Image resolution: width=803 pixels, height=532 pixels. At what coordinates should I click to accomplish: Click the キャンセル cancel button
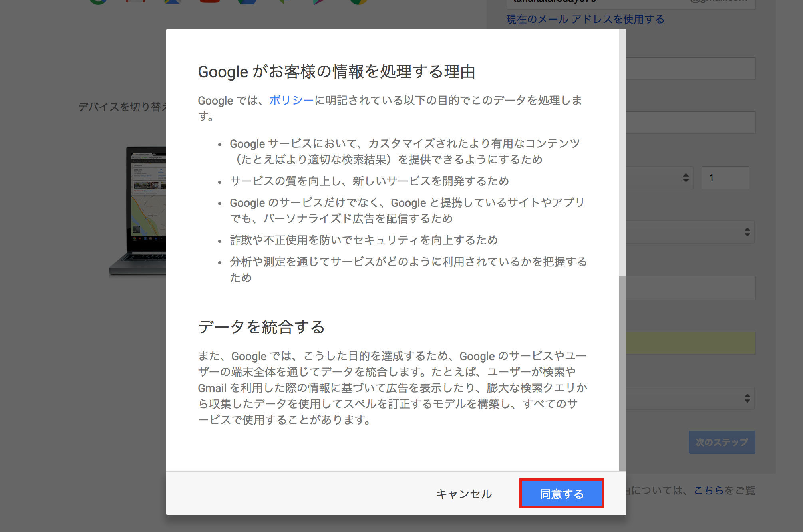[x=464, y=494]
